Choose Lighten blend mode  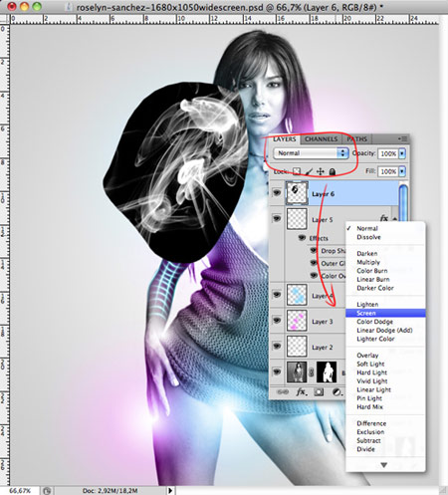click(x=385, y=304)
